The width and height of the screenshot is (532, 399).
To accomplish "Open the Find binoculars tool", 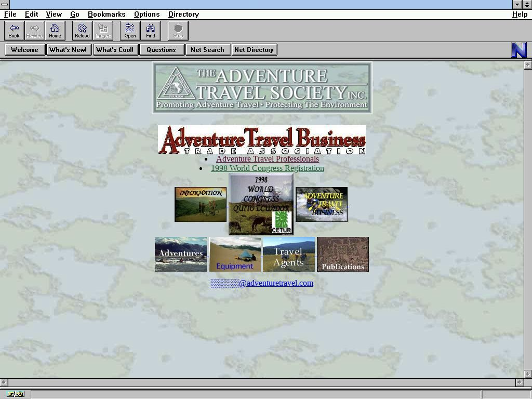I will pyautogui.click(x=151, y=31).
